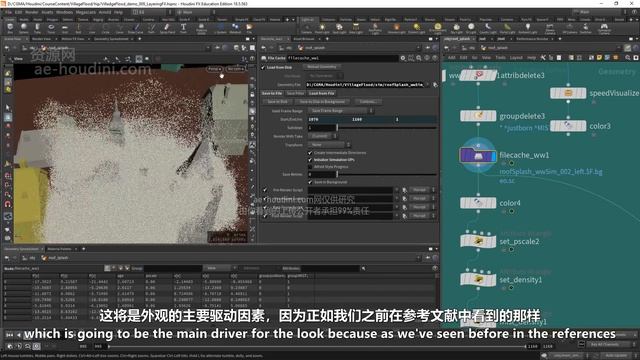Open the Render With Take dropdown
The width and height of the screenshot is (640, 360).
pos(322,136)
